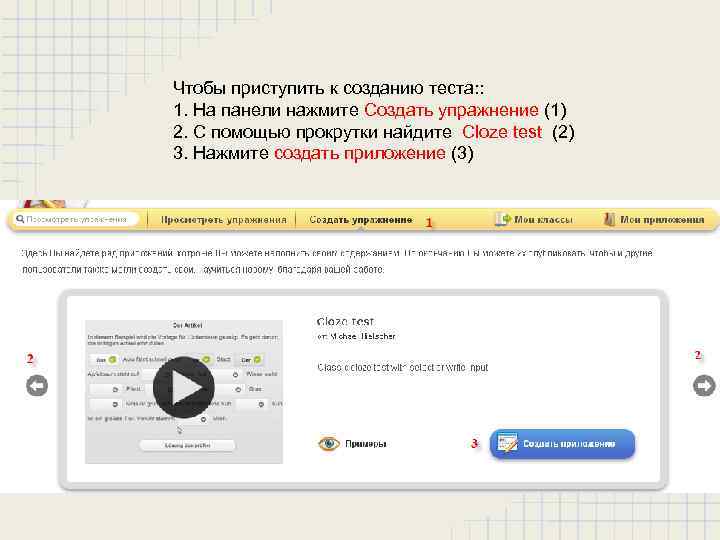The image size is (720, 540).
Task: Open Мои приложения section
Action: click(654, 219)
